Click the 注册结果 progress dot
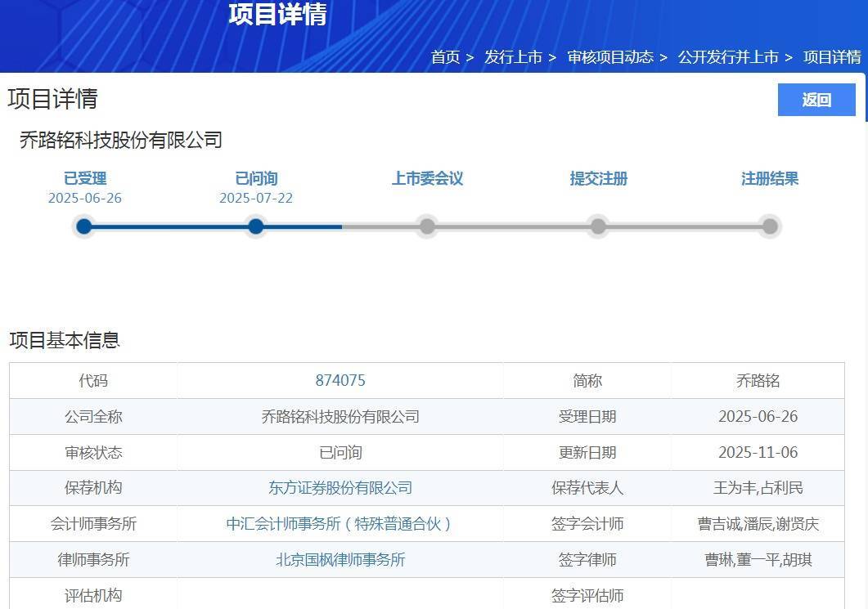The height and width of the screenshot is (609, 868). point(769,226)
